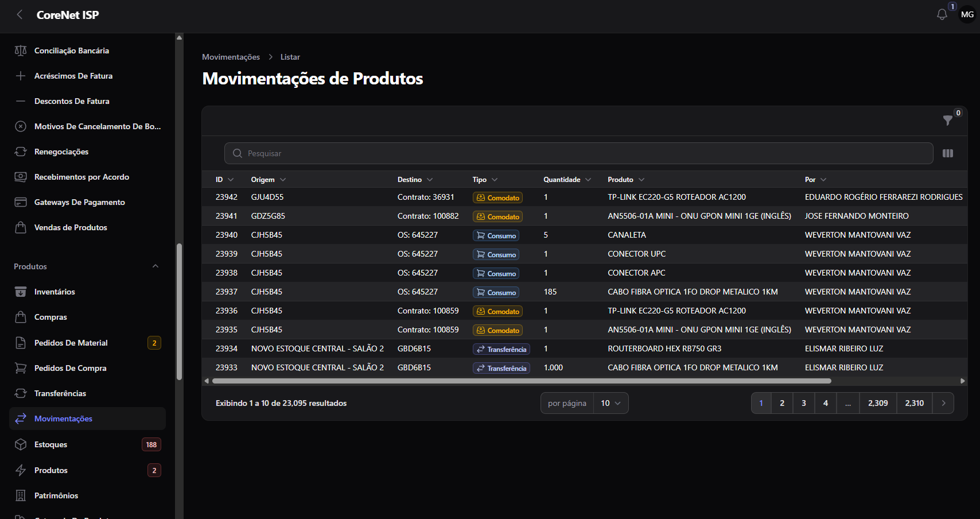Select the ROUTERBOARD HEX RB750 GR3 cell
The width and height of the screenshot is (980, 519).
pyautogui.click(x=664, y=348)
